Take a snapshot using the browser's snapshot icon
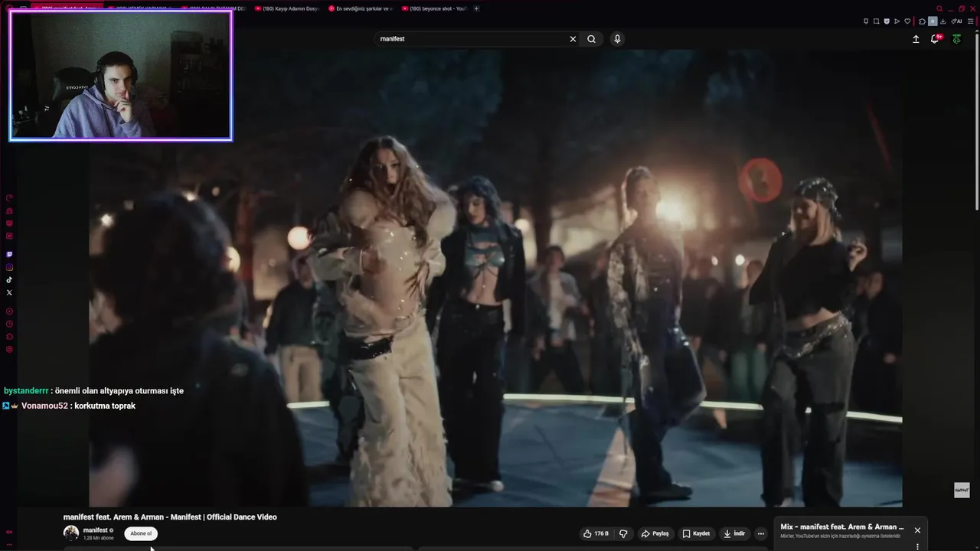 [877, 21]
